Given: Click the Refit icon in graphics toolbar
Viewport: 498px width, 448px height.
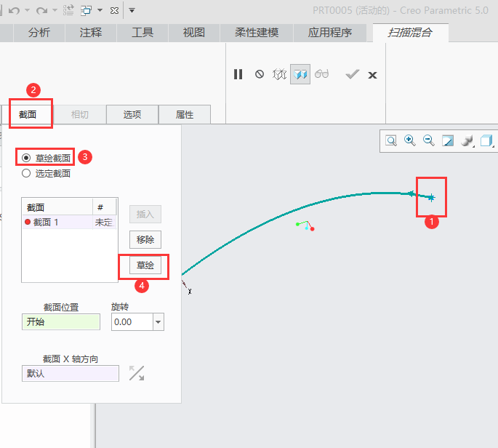Looking at the screenshot, I should (x=391, y=140).
